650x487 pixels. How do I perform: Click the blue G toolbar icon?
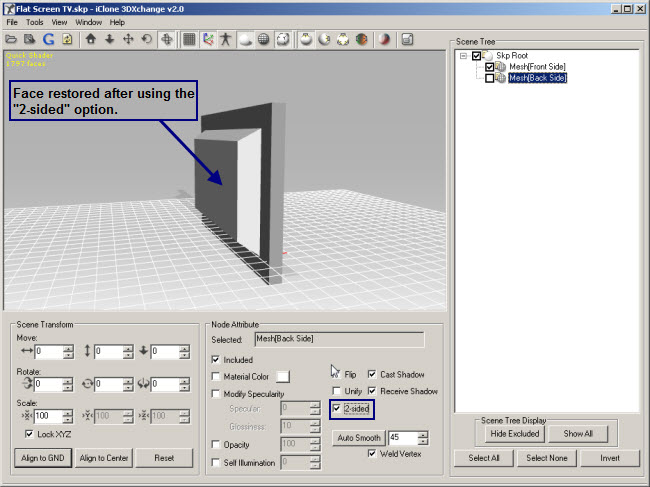pos(49,39)
